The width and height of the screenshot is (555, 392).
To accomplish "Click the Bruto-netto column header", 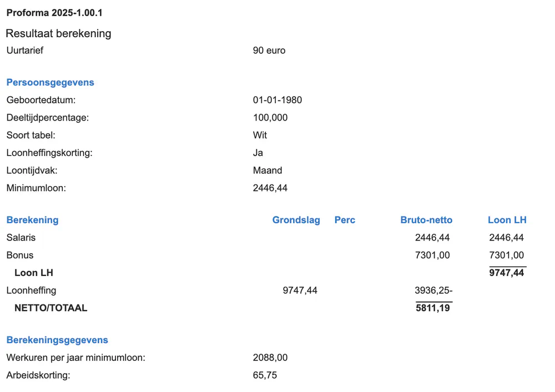I will point(426,220).
